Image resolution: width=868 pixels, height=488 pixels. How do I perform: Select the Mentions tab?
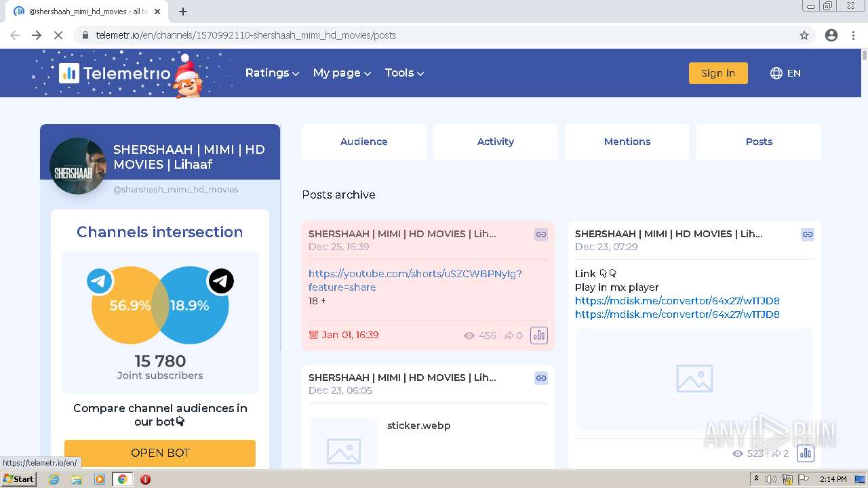(627, 142)
